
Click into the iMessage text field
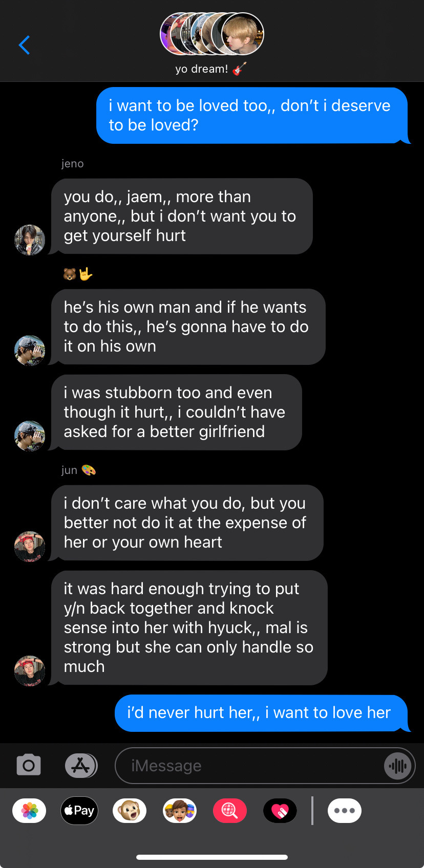tap(249, 766)
